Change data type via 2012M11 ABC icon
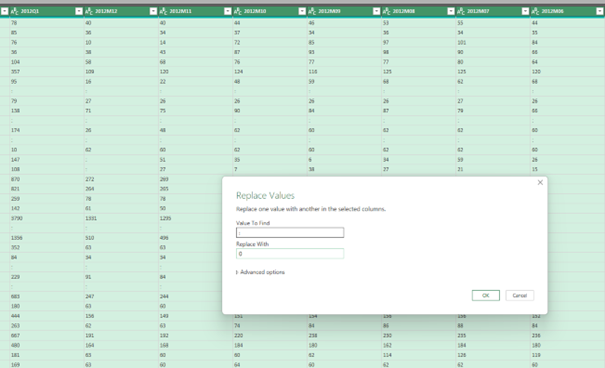This screenshot has height=368, width=605. [163, 12]
